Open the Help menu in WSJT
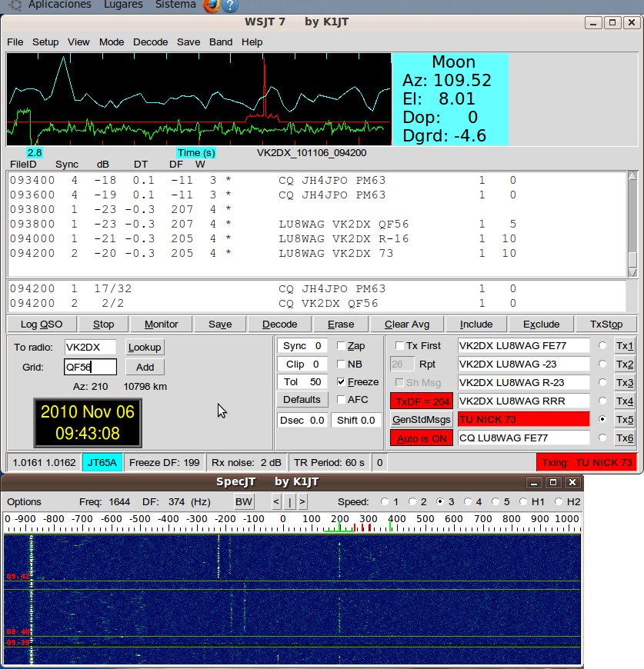Viewport: 644px width, 669px height. tap(252, 42)
